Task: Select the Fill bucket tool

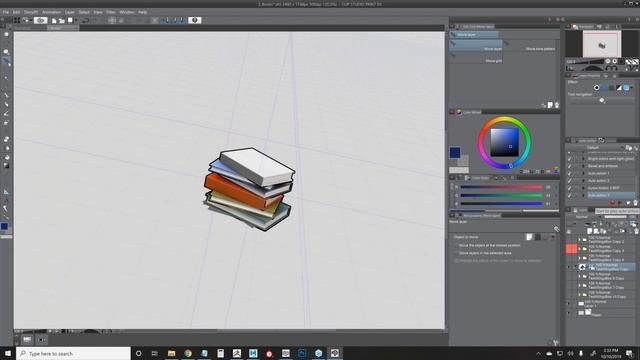Action: [6, 157]
